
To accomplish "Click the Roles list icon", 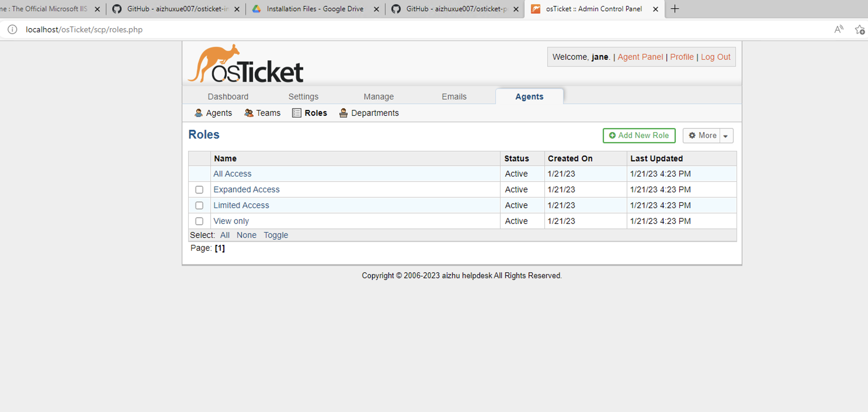I will 296,113.
